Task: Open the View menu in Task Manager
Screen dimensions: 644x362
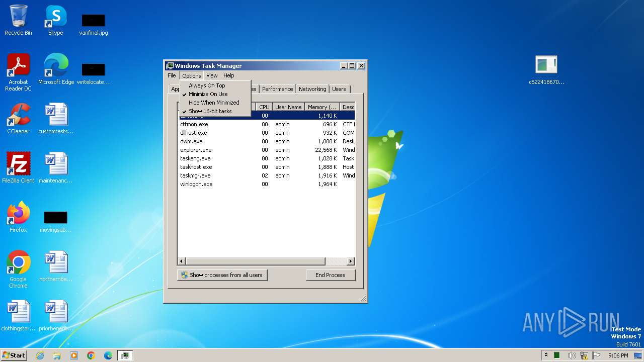Action: 212,75
